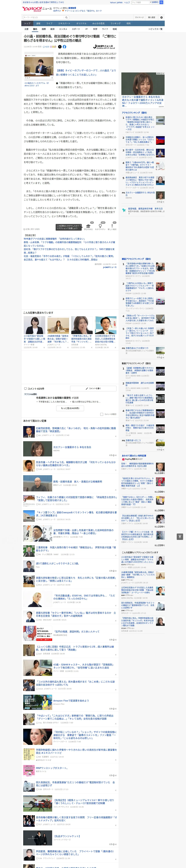Open settings gear icon next to 購入履歴
Viewport: 186px width, 868px height.
pyautogui.click(x=161, y=17)
